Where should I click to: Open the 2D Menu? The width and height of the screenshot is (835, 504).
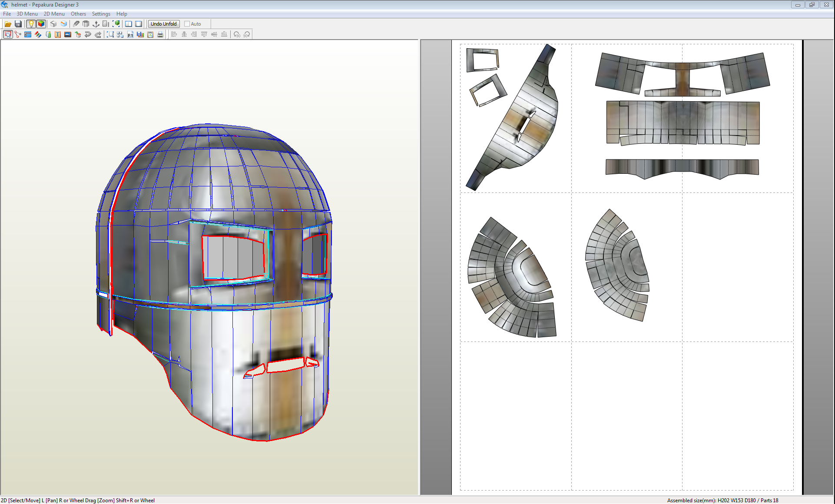(x=54, y=14)
